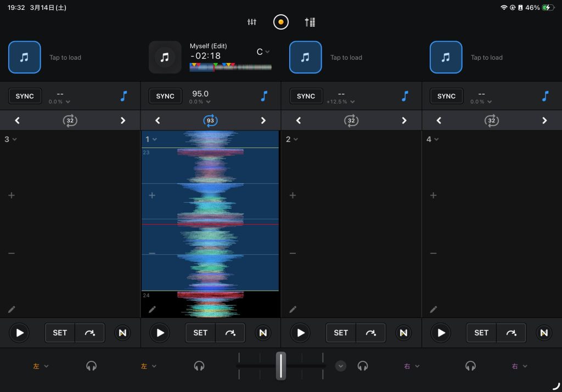The width and height of the screenshot is (562, 392).
Task: Toggle the 93 loop on deck 1
Action: click(x=211, y=121)
